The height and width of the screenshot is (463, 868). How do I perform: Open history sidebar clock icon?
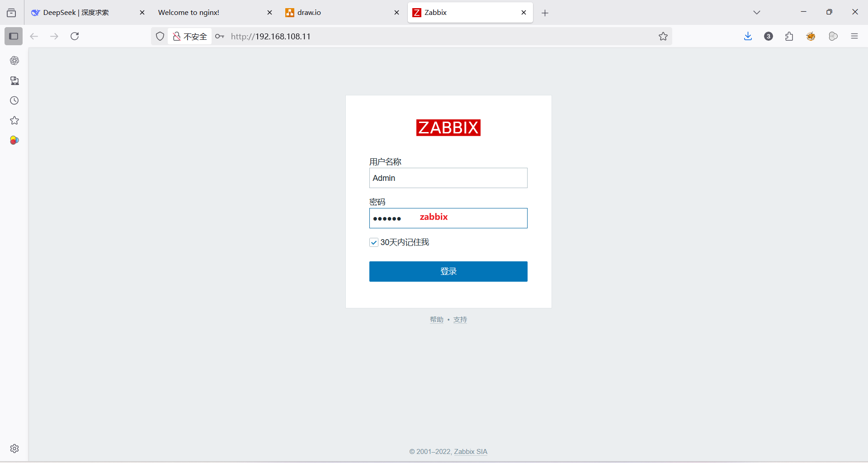pyautogui.click(x=14, y=100)
